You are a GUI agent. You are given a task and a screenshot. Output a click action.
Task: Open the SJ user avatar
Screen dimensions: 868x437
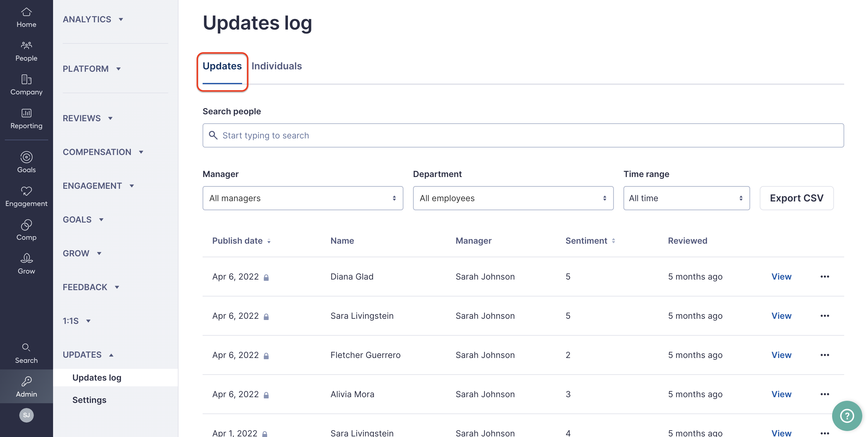pyautogui.click(x=26, y=415)
